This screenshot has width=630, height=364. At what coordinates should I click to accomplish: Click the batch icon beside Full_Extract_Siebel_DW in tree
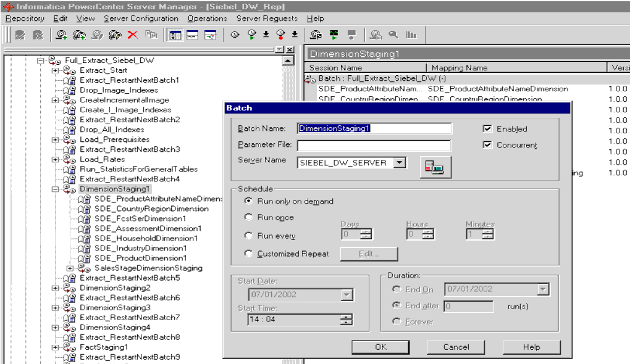coord(54,60)
